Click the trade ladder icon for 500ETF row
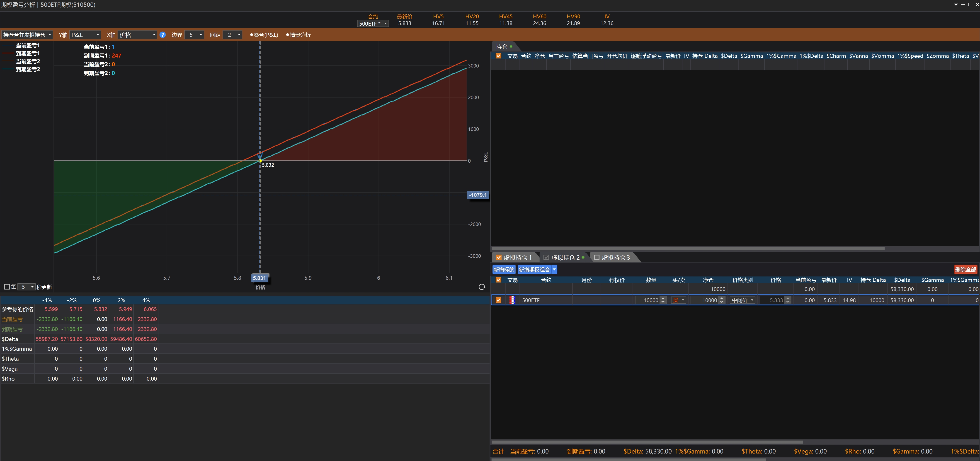The width and height of the screenshot is (980, 461). (x=512, y=300)
